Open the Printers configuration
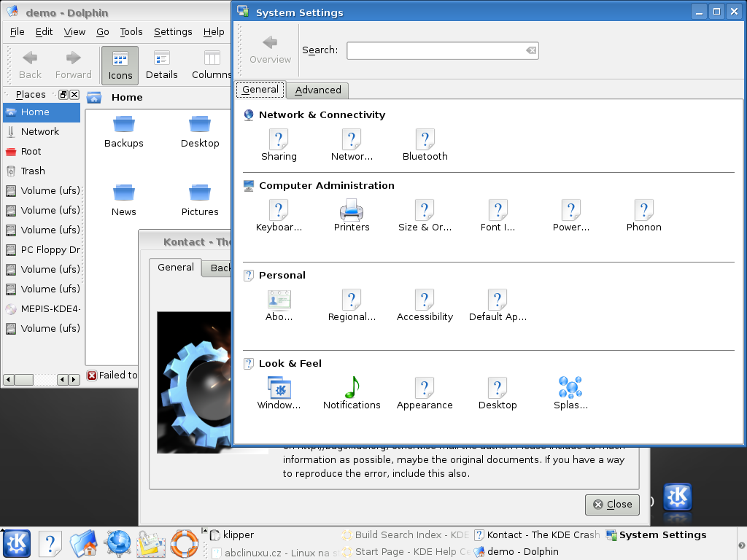The image size is (747, 560). click(x=352, y=216)
